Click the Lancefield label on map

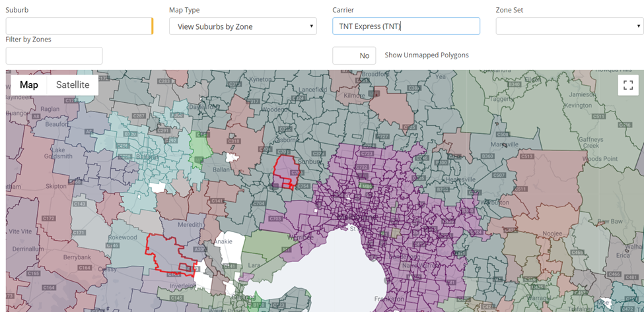tap(312, 89)
